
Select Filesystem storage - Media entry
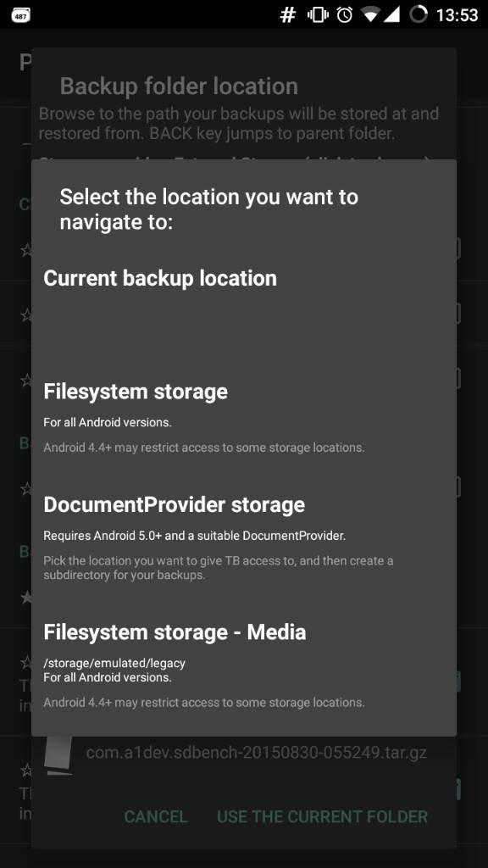[x=244, y=669]
